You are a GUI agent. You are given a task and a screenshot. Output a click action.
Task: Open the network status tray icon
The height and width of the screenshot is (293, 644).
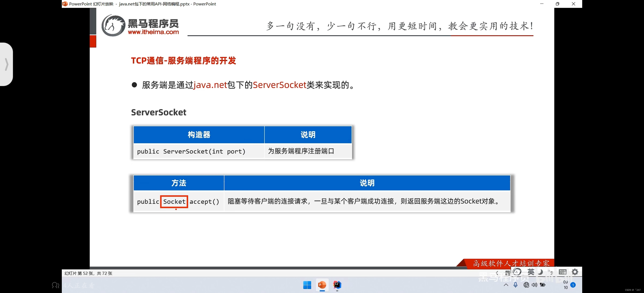coord(526,285)
